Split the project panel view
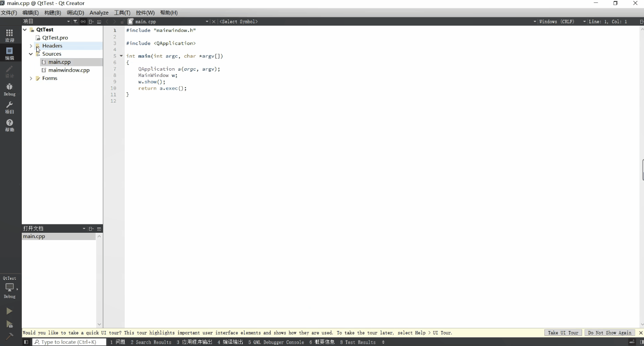 click(91, 22)
